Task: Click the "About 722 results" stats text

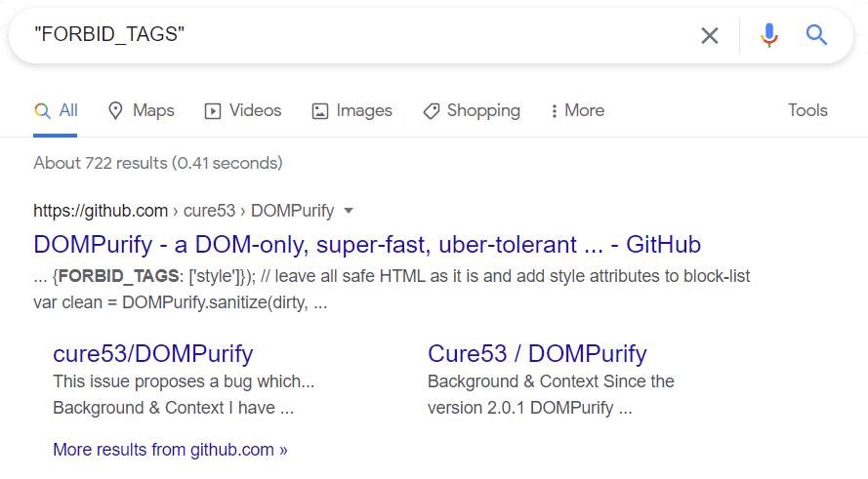Action: point(157,163)
